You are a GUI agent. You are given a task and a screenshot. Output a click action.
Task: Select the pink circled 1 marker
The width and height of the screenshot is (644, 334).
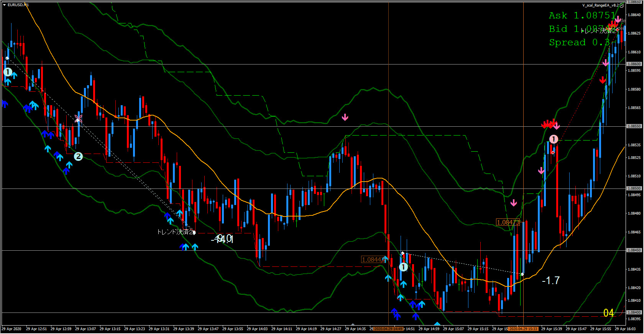(x=554, y=139)
